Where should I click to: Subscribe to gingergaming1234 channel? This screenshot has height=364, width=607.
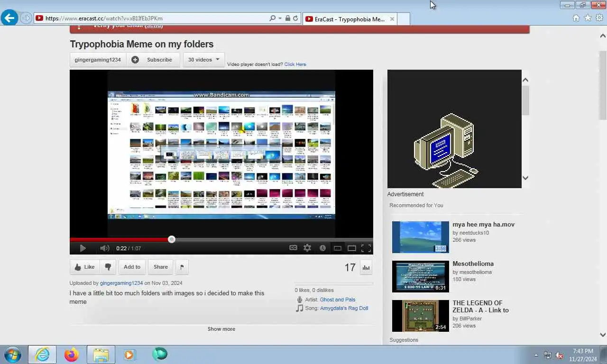[x=153, y=60]
